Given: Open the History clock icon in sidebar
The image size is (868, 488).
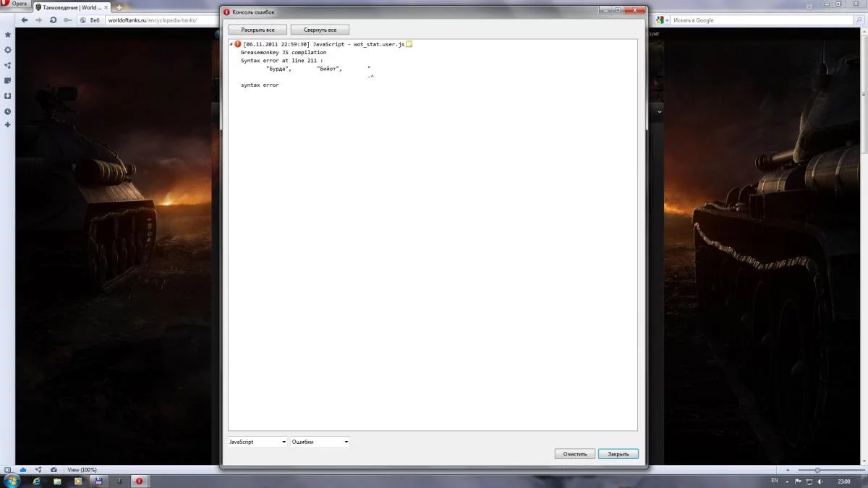Looking at the screenshot, I should [x=8, y=111].
